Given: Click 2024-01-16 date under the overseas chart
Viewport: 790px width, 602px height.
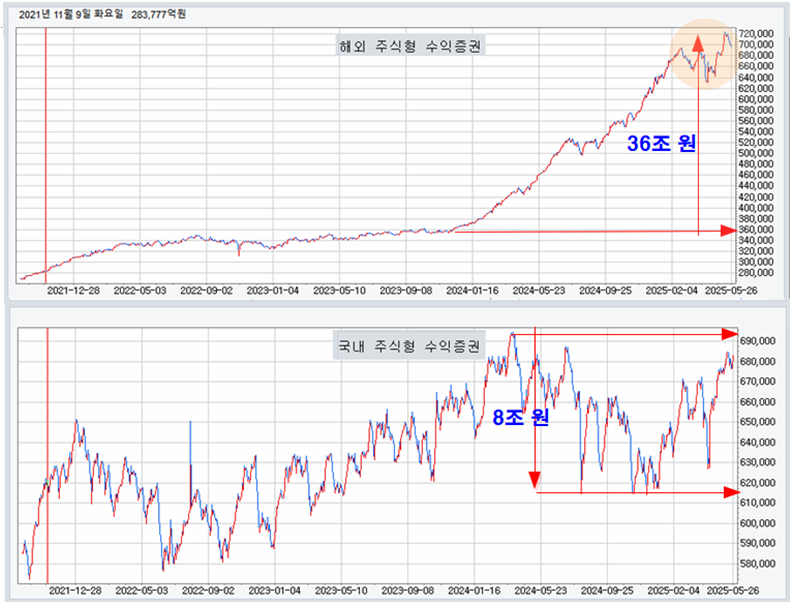Looking at the screenshot, I should click(472, 291).
